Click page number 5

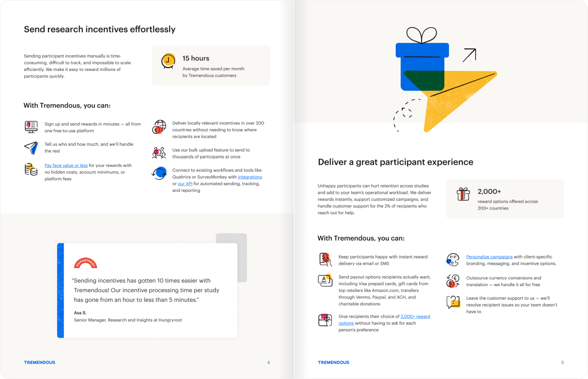coord(562,362)
